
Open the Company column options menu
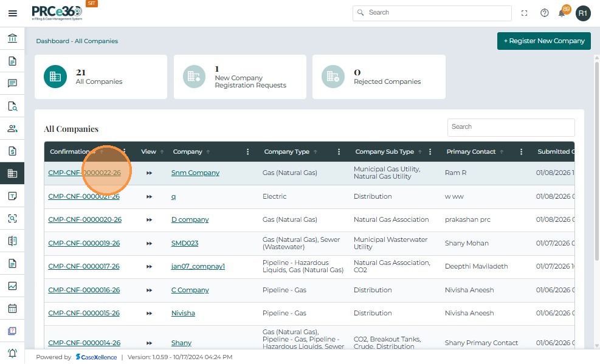247,152
